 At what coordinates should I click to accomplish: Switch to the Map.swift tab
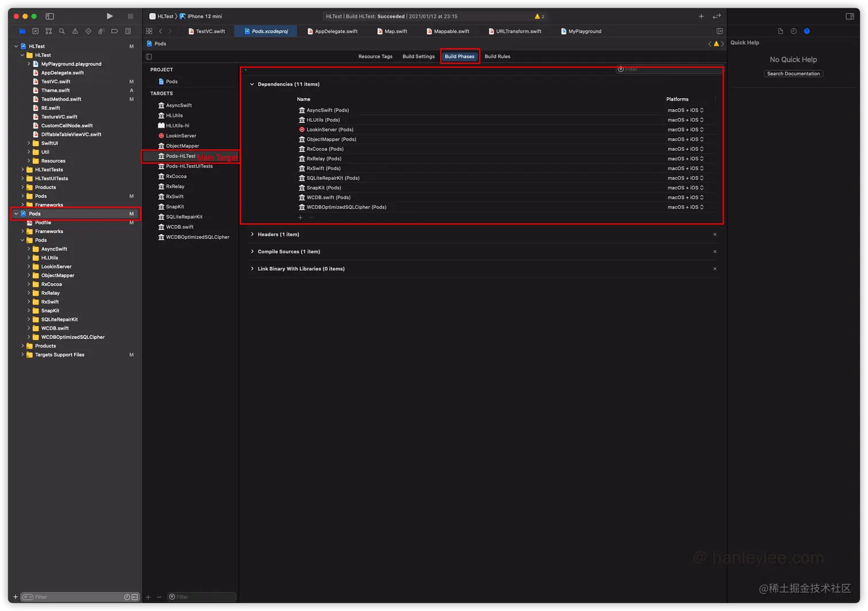pos(392,31)
